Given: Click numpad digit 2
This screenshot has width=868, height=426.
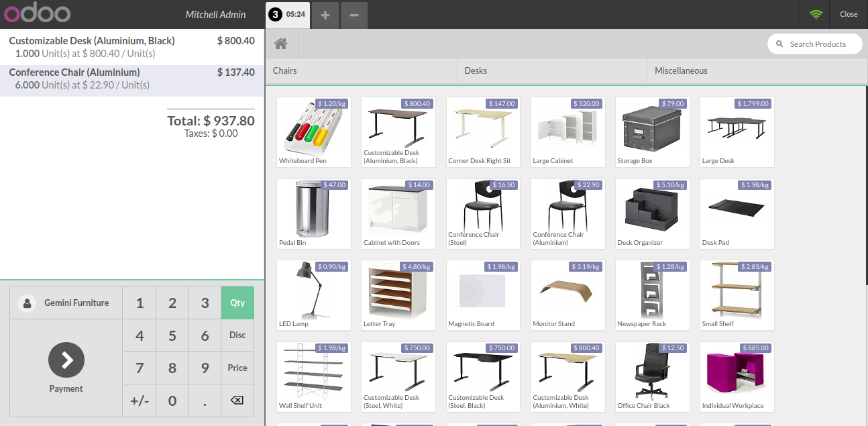Looking at the screenshot, I should click(x=172, y=303).
